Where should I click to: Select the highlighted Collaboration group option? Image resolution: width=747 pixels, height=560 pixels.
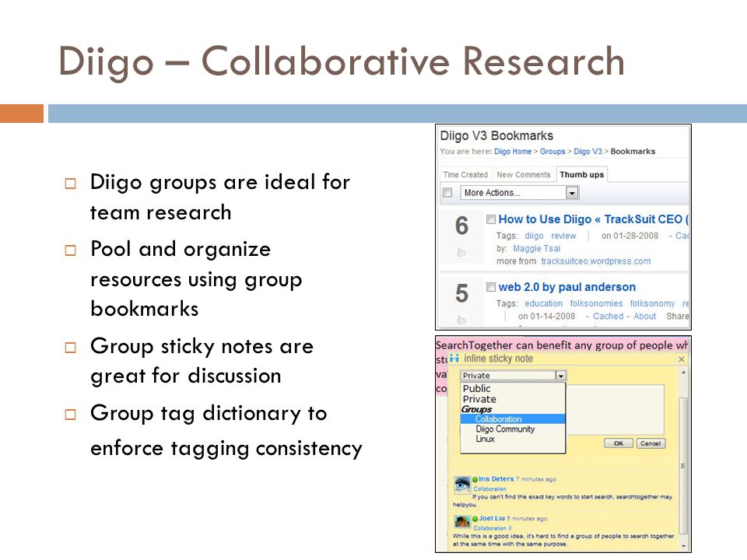[513, 419]
